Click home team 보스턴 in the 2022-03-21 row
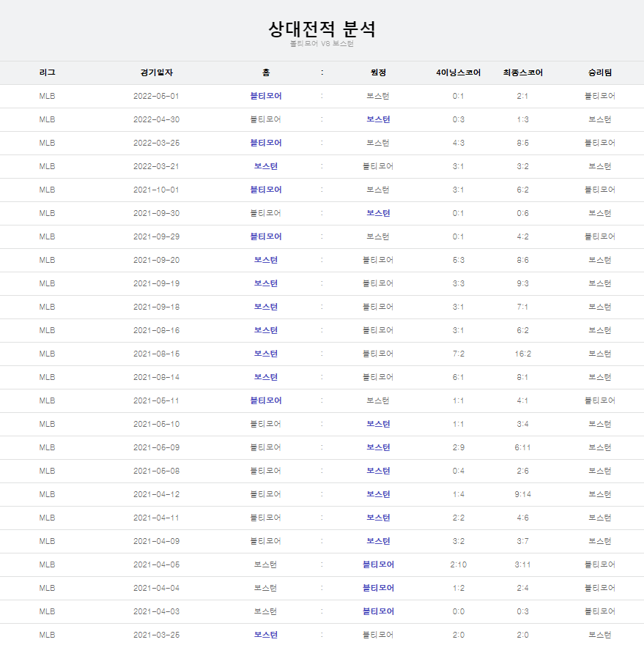 click(x=266, y=167)
